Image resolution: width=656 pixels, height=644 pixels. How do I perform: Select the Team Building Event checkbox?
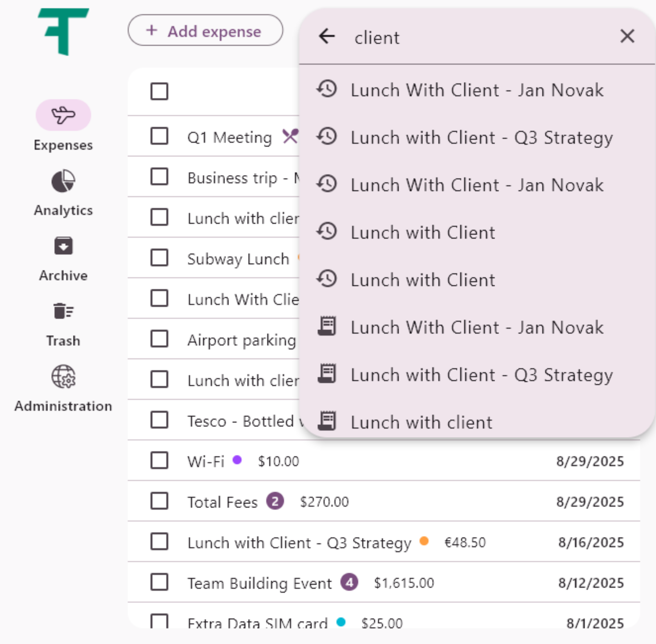click(159, 582)
